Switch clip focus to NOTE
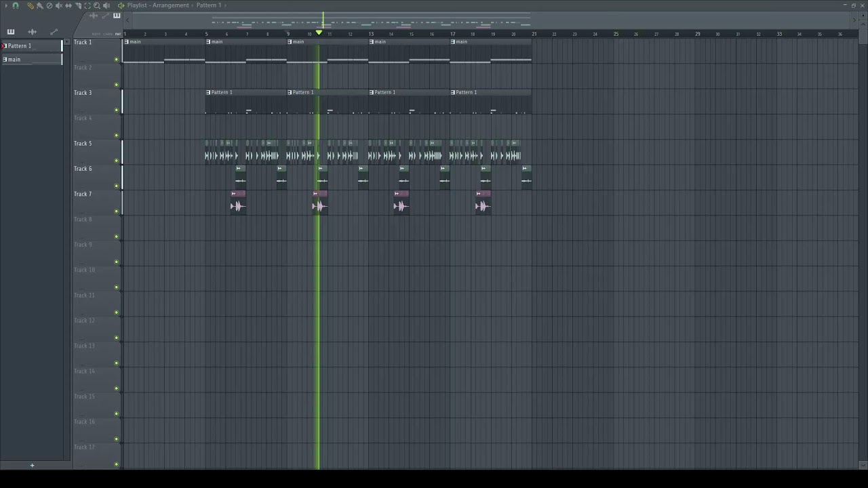This screenshot has width=868, height=488. click(x=96, y=34)
